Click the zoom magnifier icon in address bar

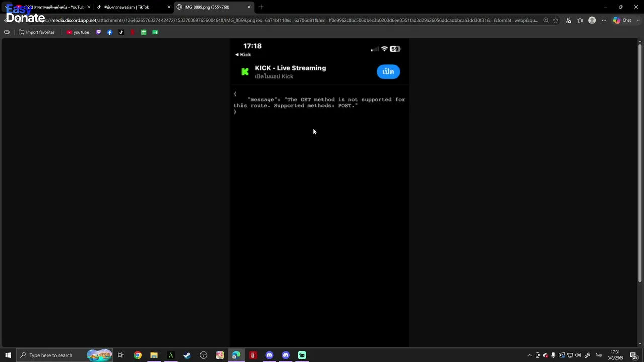coord(546,20)
